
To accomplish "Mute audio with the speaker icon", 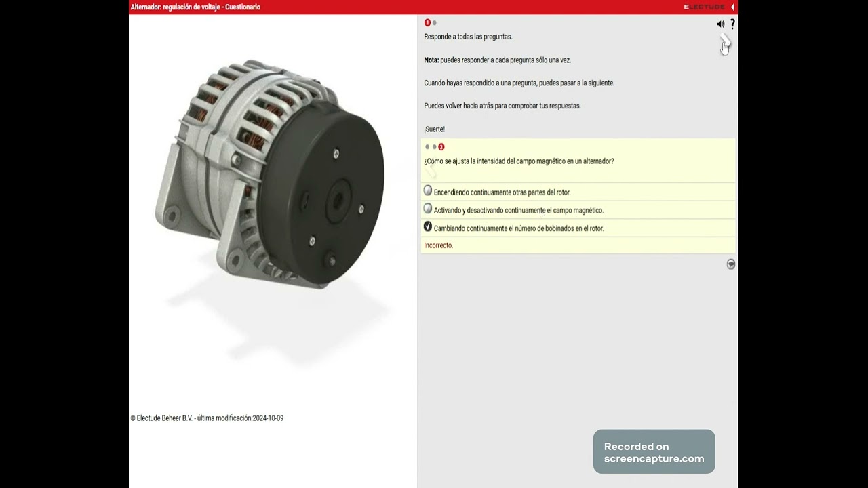I will [720, 24].
